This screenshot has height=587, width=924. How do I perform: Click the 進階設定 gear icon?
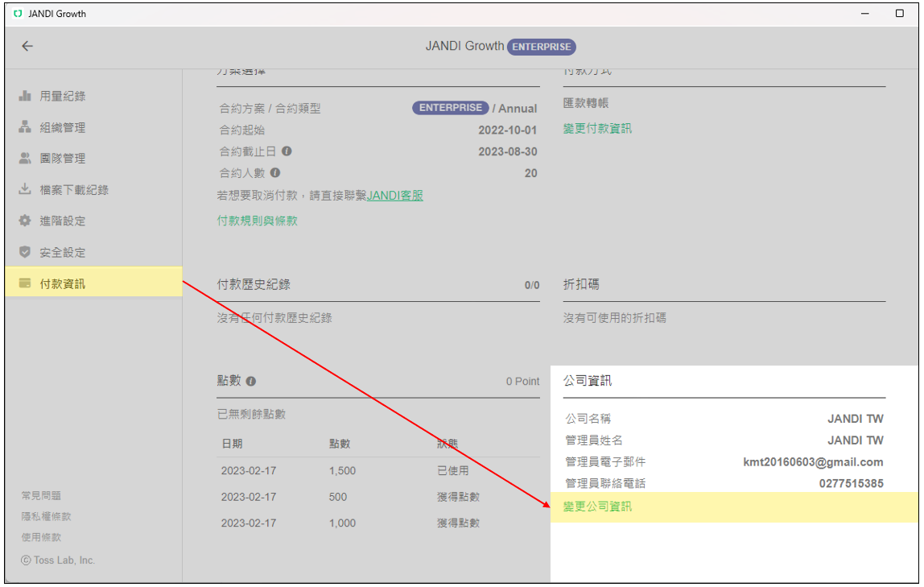pyautogui.click(x=25, y=221)
